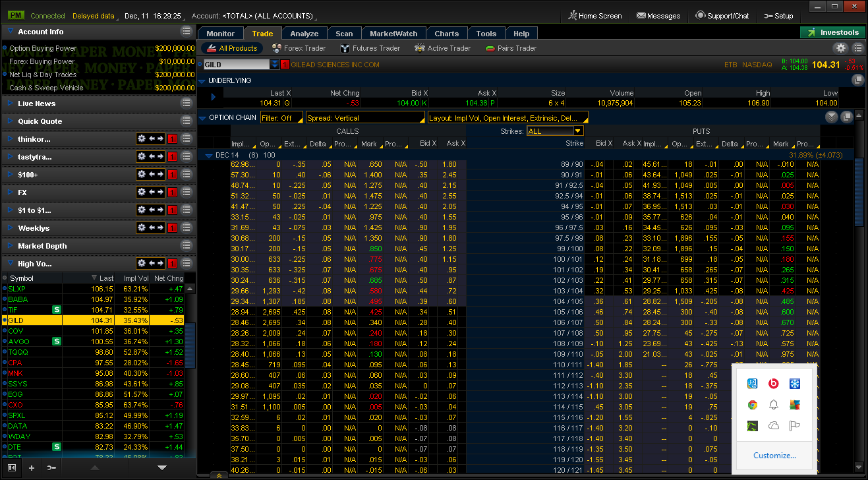This screenshot has height=480, width=868.
Task: Select the BABA row in watchlist
Action: 92,299
